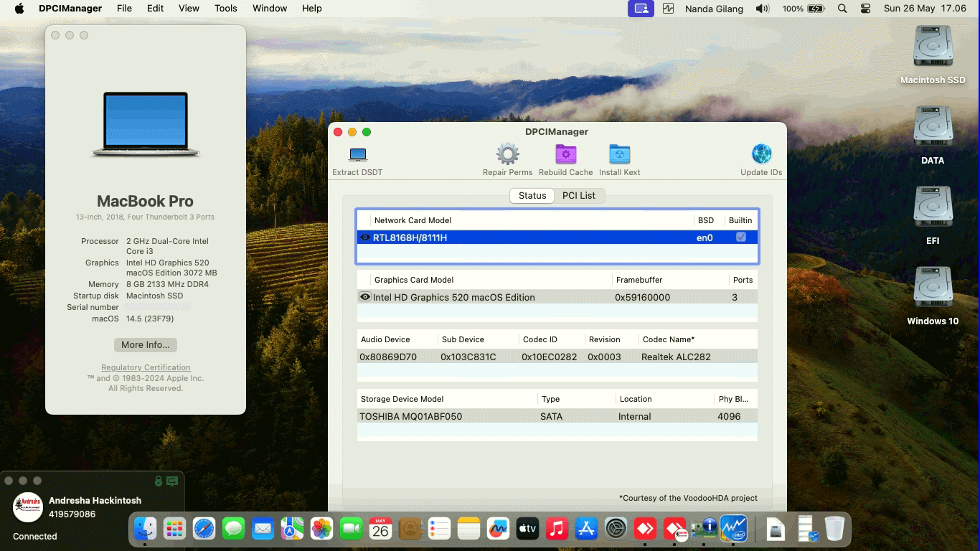The height and width of the screenshot is (551, 980).
Task: Open Calendar from the Dock
Action: point(380,529)
